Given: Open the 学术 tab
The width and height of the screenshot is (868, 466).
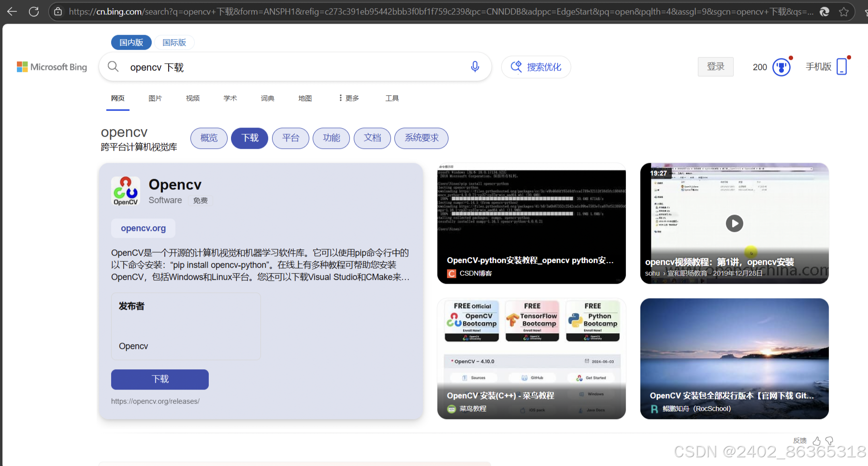Looking at the screenshot, I should point(230,98).
